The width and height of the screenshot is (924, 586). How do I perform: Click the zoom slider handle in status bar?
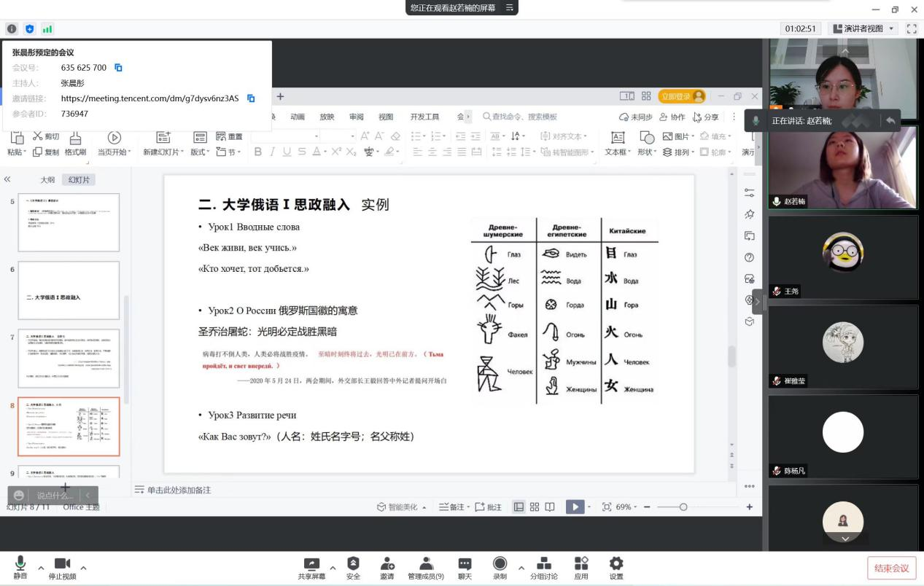click(x=683, y=507)
